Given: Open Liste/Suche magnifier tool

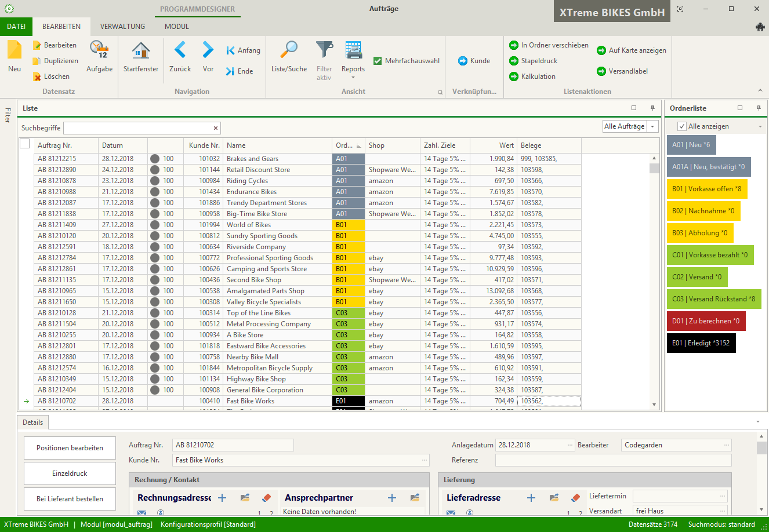Looking at the screenshot, I should click(x=289, y=50).
